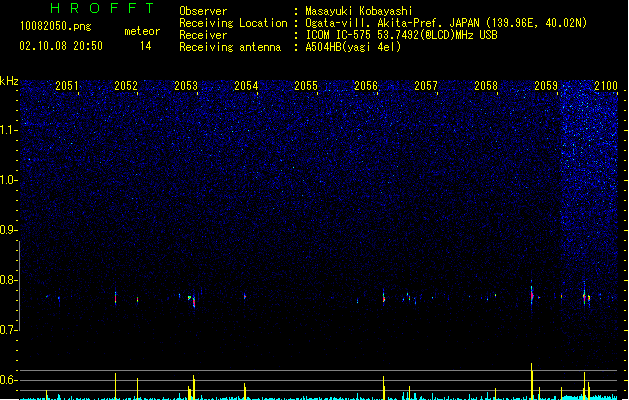Viewport: 629px width, 400px height.
Task: Select the filename 10082050.png
Action: (x=56, y=26)
